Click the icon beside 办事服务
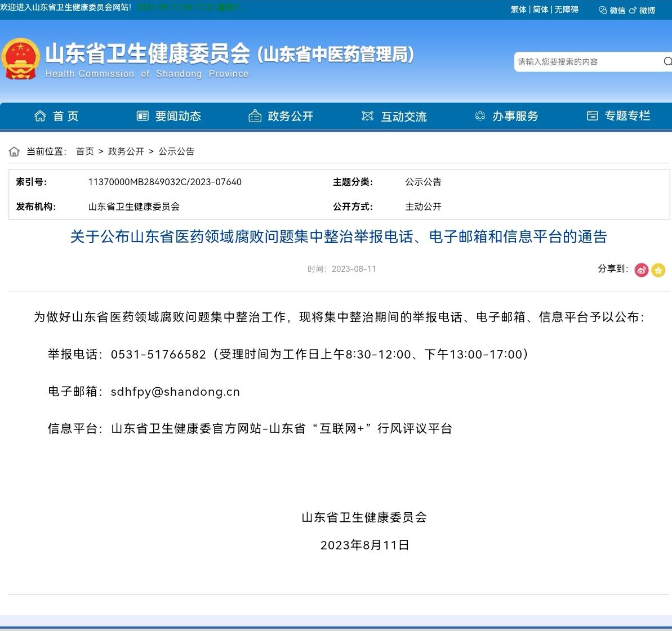The width and height of the screenshot is (672, 631). (x=480, y=115)
